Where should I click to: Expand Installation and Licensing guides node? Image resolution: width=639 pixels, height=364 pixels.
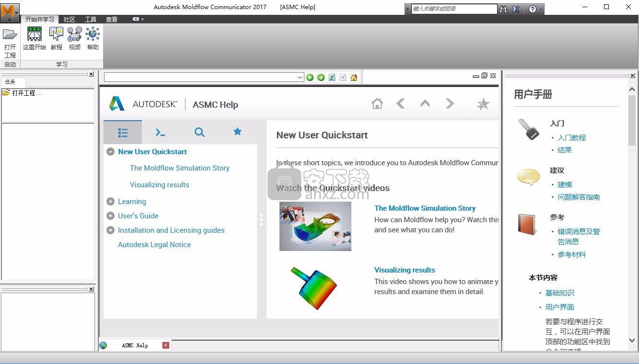coord(110,230)
